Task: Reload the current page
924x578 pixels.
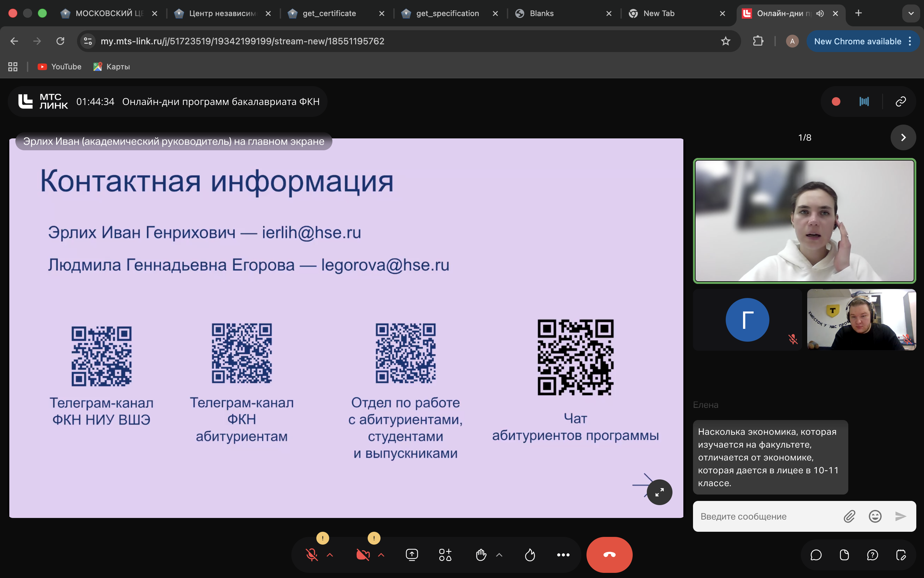Action: coord(60,41)
